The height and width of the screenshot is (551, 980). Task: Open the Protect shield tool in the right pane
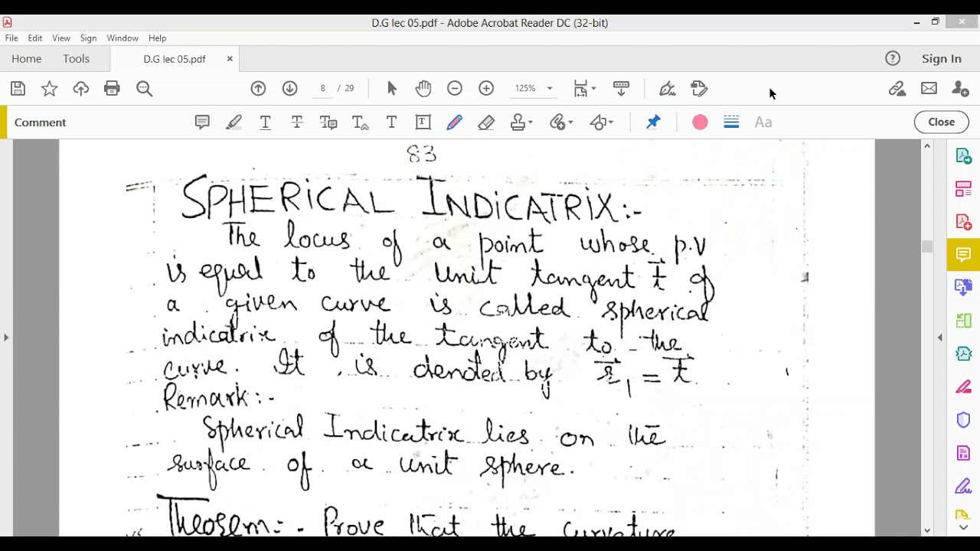click(x=963, y=420)
